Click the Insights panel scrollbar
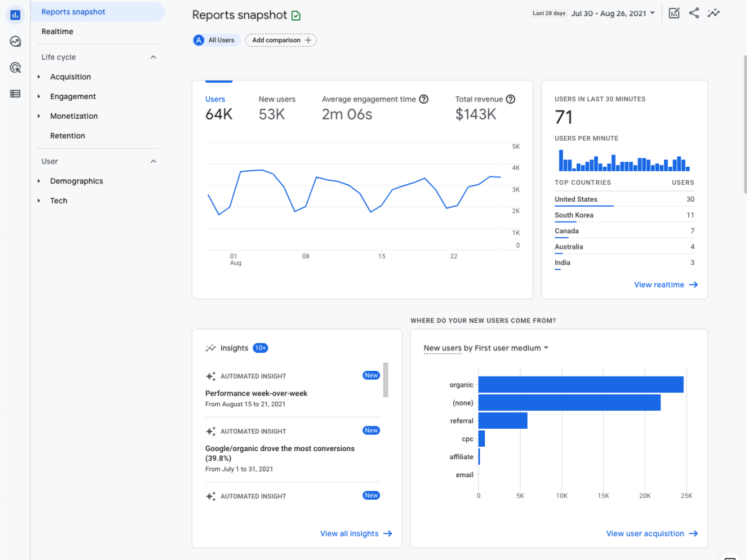 386,380
